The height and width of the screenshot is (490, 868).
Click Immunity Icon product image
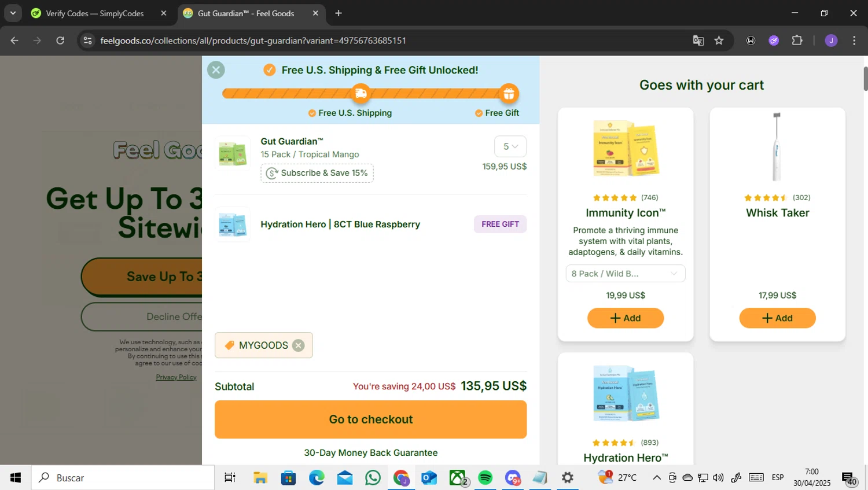pos(626,149)
